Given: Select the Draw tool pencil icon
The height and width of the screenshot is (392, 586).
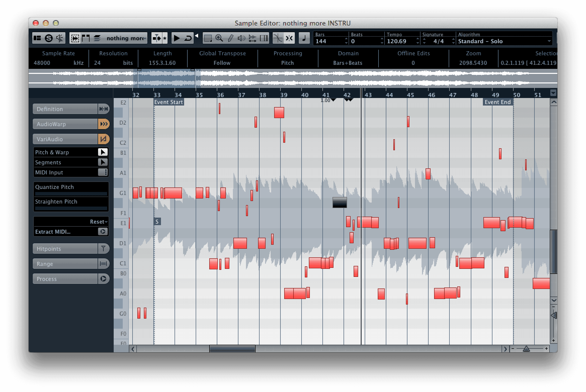Looking at the screenshot, I should click(x=231, y=38).
